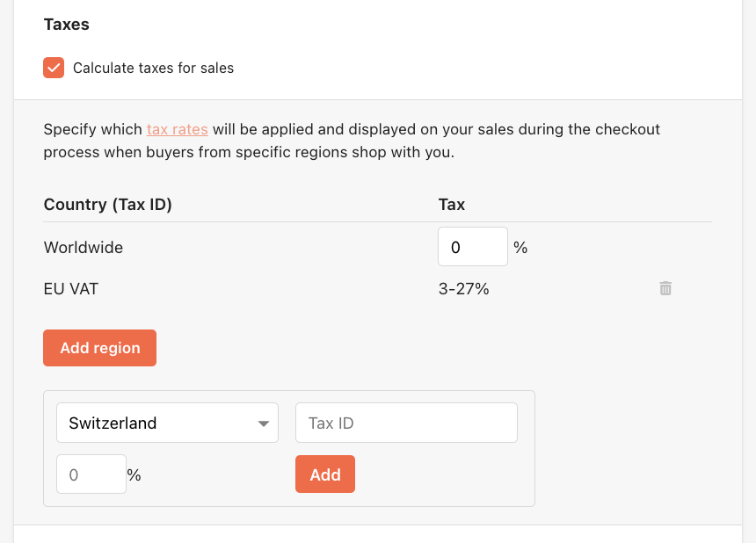Focus the new region tax percent field

coord(91,474)
